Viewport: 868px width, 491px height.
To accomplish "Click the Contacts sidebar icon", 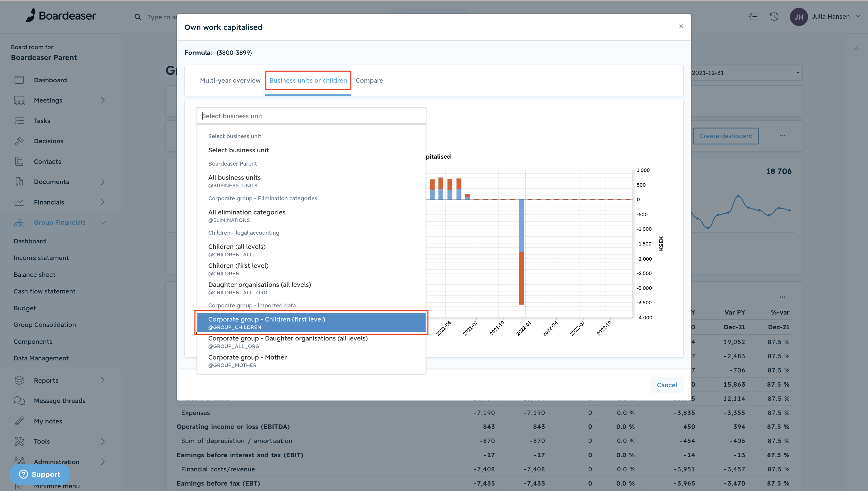I will (x=19, y=161).
